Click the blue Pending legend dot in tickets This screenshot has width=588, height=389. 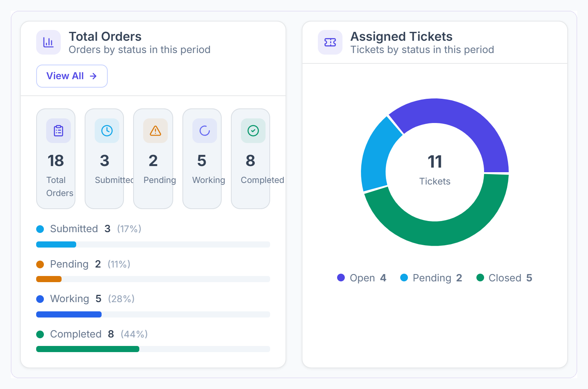(x=404, y=278)
